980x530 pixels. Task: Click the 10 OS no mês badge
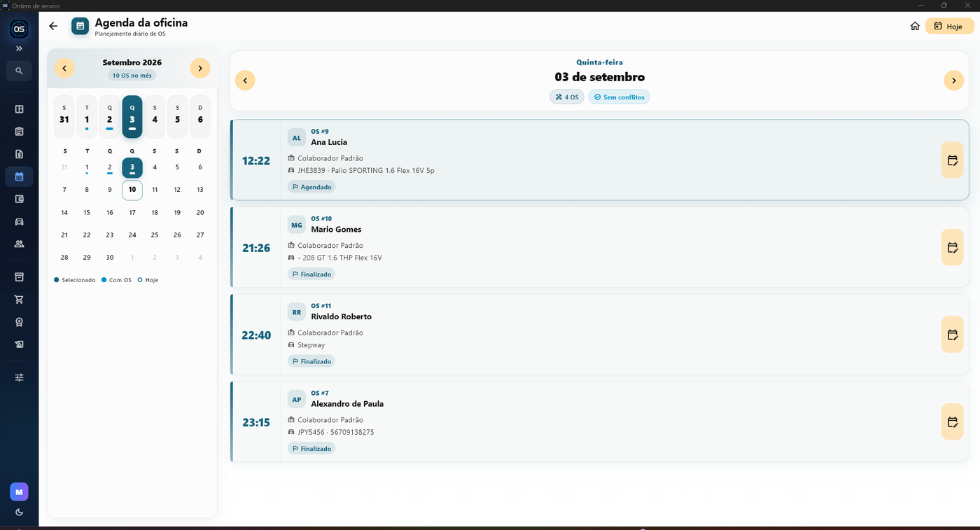(x=132, y=76)
